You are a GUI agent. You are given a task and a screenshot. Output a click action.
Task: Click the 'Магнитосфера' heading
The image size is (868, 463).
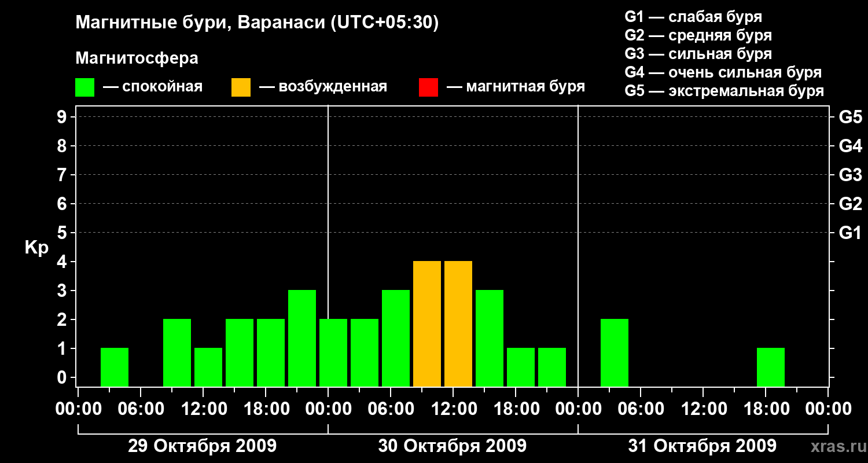[x=137, y=58]
